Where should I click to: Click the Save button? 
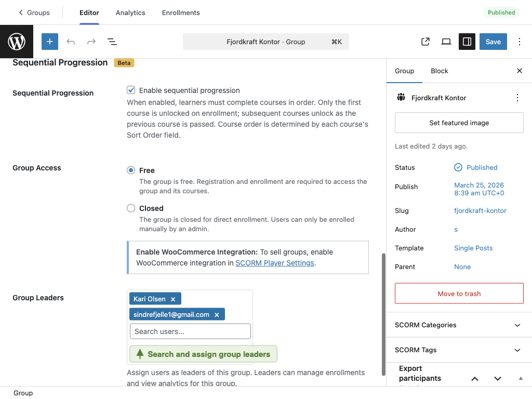(x=493, y=41)
